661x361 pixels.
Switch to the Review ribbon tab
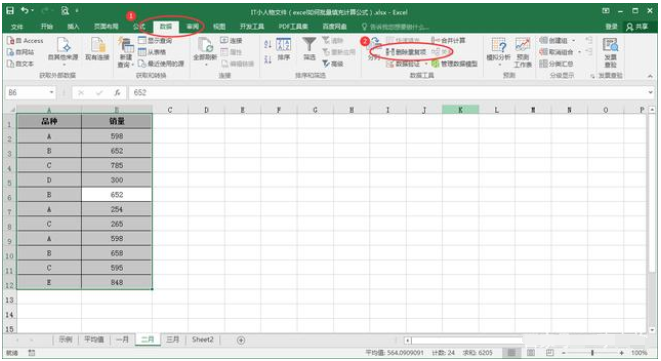(193, 27)
